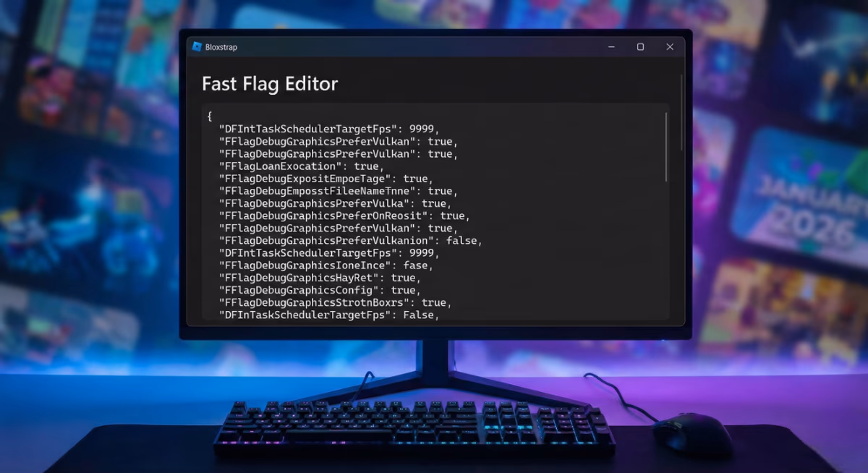Maximize the Bloxstrap window
The image size is (868, 473).
(x=640, y=47)
